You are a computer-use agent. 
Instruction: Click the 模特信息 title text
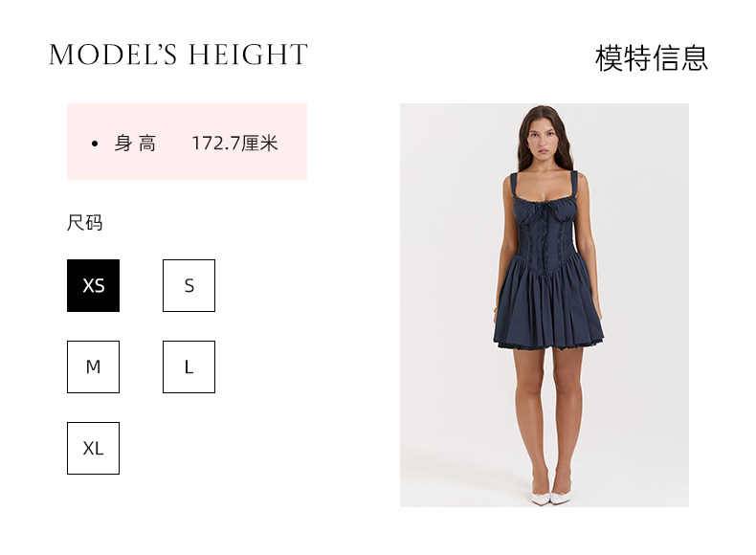click(652, 58)
